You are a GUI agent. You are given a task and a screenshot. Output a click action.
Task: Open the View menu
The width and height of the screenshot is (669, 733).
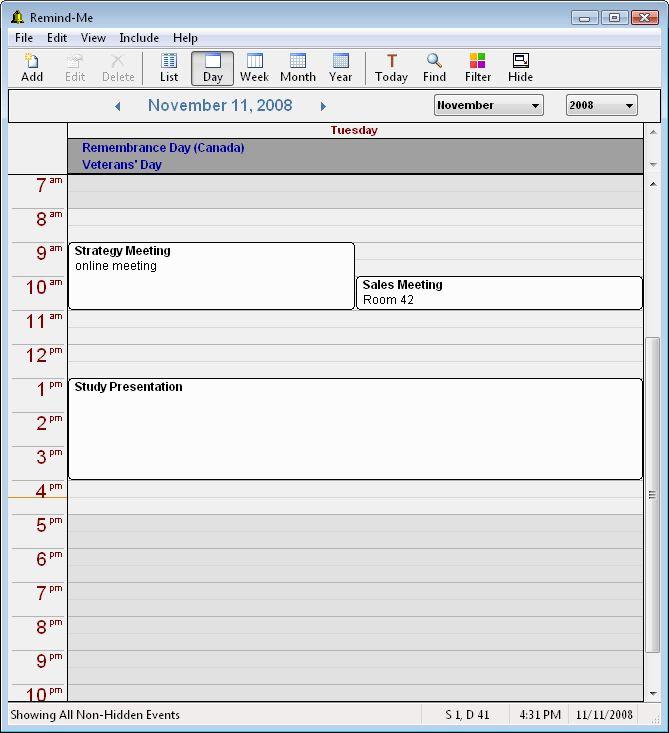click(x=93, y=38)
